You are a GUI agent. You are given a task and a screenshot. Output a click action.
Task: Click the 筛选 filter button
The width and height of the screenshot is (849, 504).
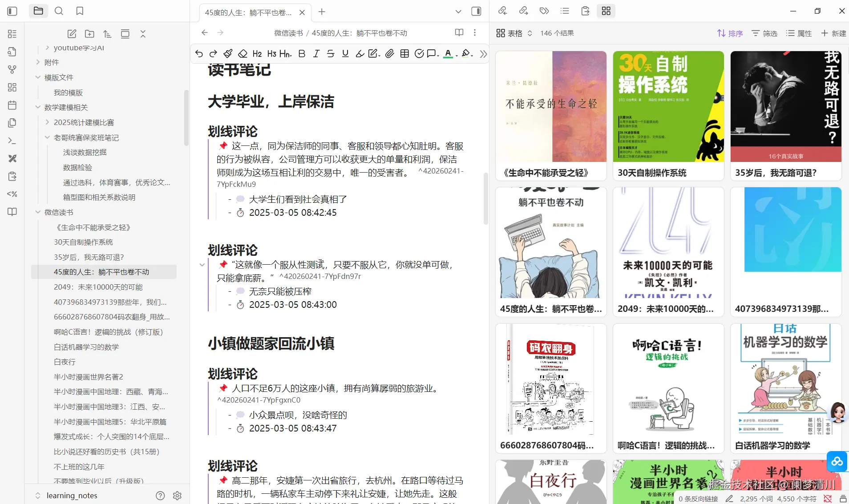pos(764,33)
